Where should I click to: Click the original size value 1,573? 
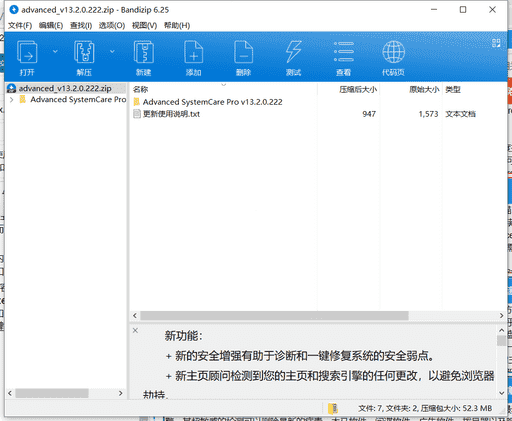tap(428, 114)
